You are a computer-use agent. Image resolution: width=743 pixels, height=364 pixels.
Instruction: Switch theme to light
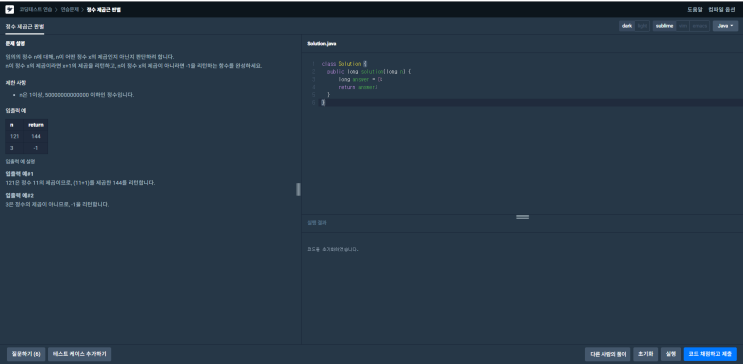642,26
